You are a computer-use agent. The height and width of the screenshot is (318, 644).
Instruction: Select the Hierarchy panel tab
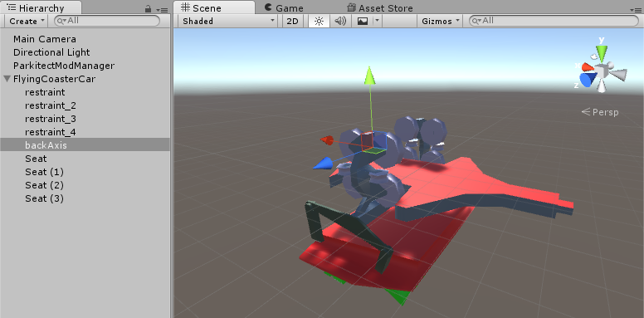41,7
